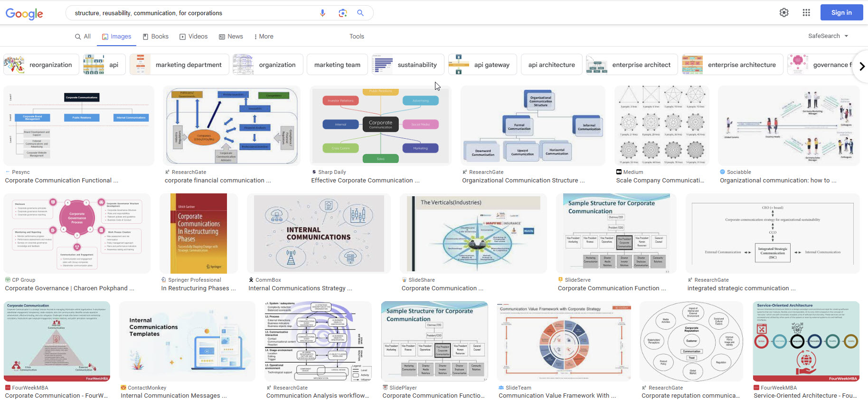Click the magnifying glass search button

click(x=360, y=13)
